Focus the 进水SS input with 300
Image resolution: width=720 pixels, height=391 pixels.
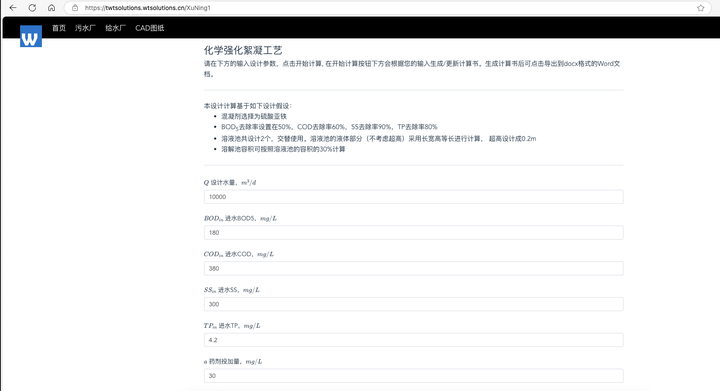click(413, 304)
